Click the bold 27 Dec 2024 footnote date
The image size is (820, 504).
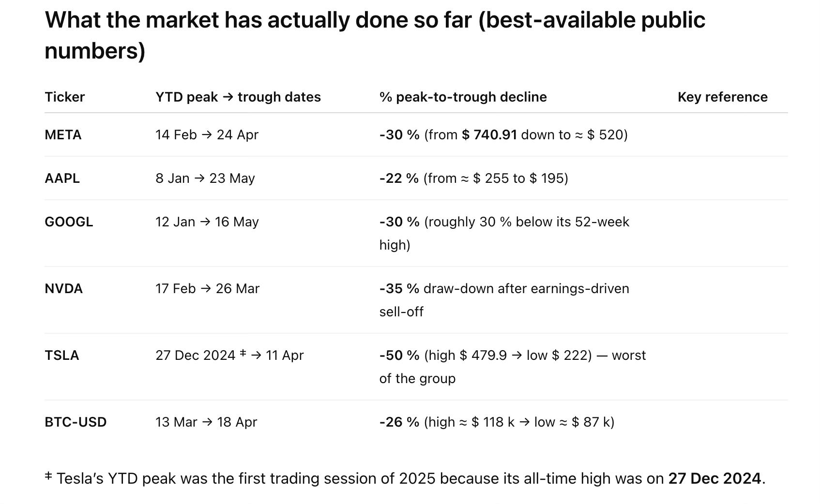[715, 478]
